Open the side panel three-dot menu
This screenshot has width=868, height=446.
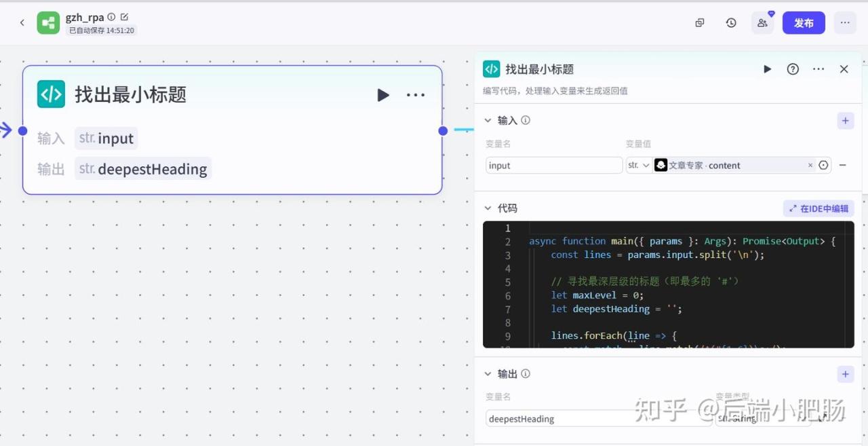[x=818, y=69]
